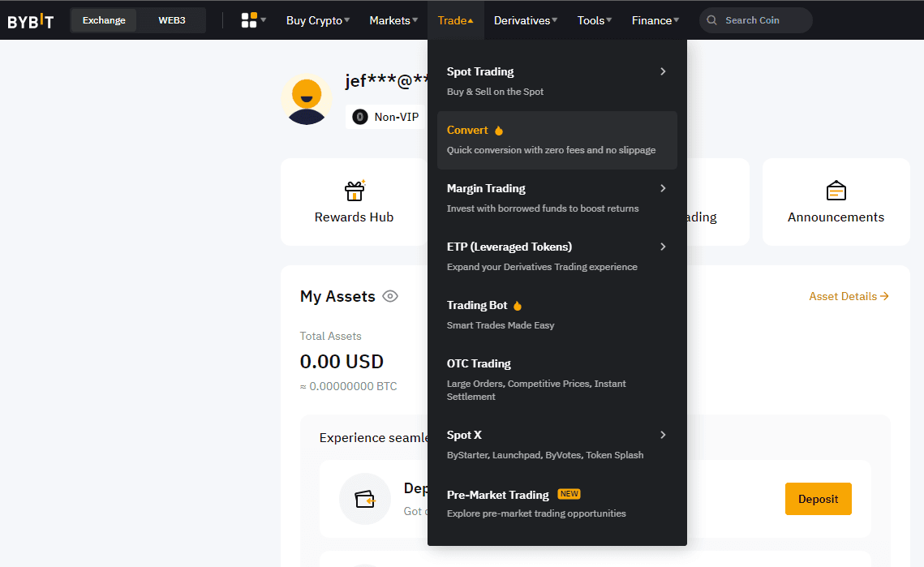Click "Smart Trades Made Easy" description
The image size is (924, 567).
coord(501,324)
